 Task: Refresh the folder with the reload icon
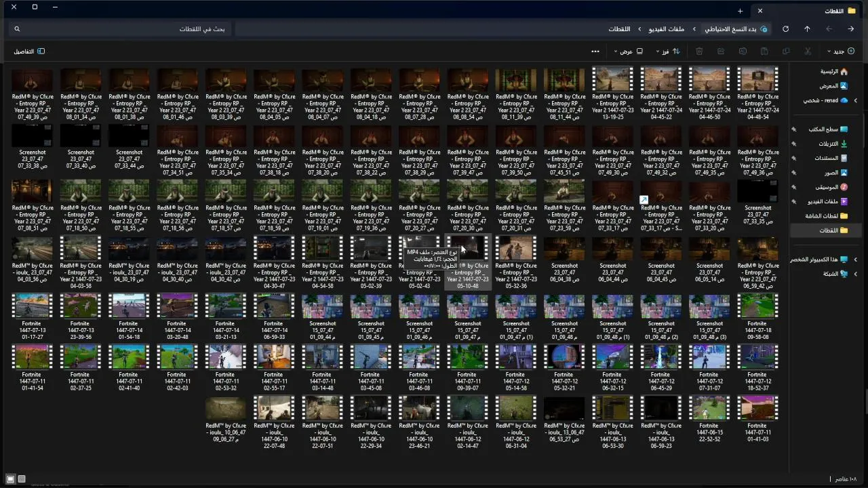(x=785, y=29)
